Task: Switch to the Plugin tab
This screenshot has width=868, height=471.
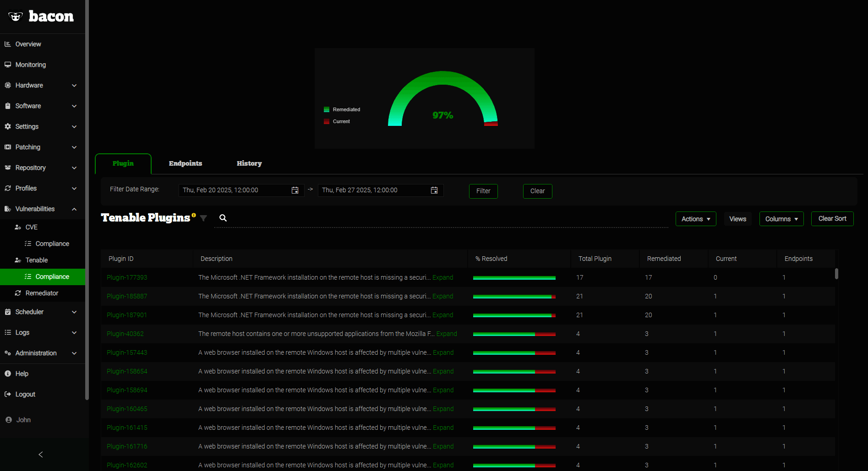Action: tap(123, 163)
